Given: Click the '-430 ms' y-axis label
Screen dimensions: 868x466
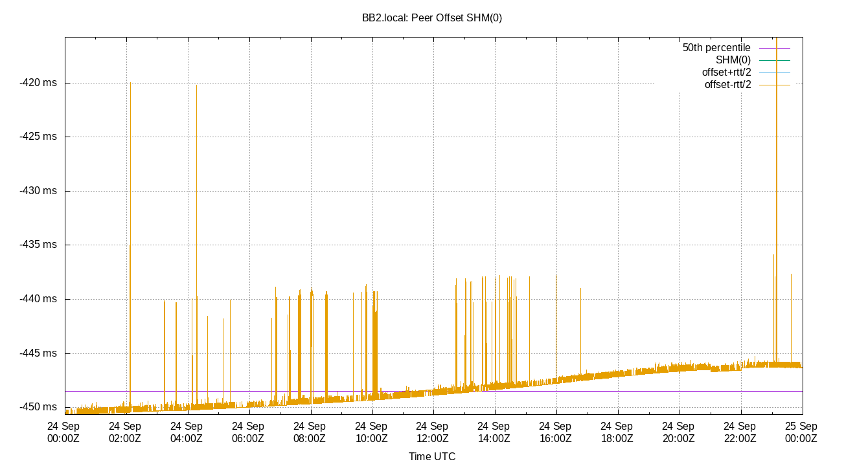Looking at the screenshot, I should [x=38, y=191].
